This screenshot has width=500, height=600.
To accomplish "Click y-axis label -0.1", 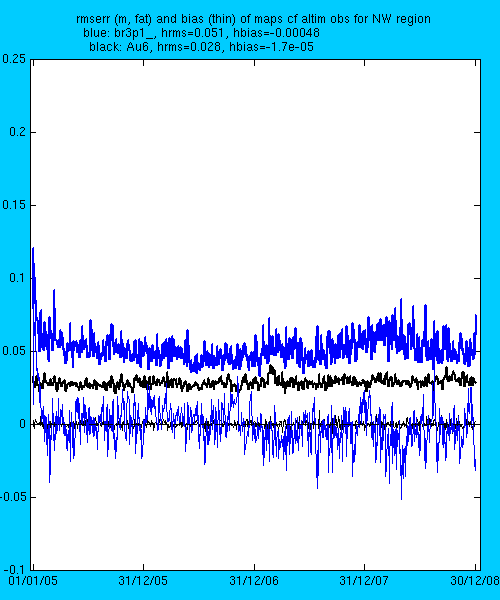I will [13, 570].
